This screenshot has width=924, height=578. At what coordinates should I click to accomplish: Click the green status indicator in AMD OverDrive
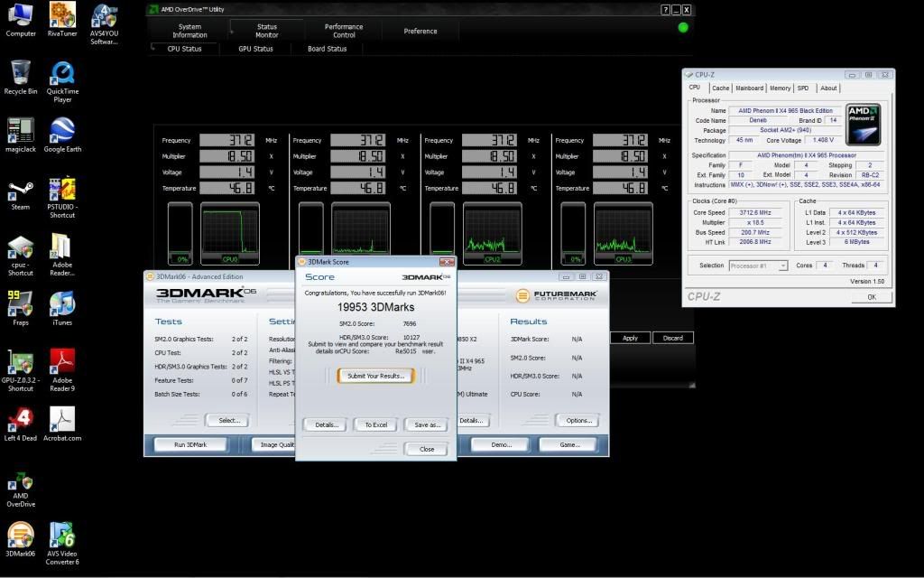(x=683, y=27)
